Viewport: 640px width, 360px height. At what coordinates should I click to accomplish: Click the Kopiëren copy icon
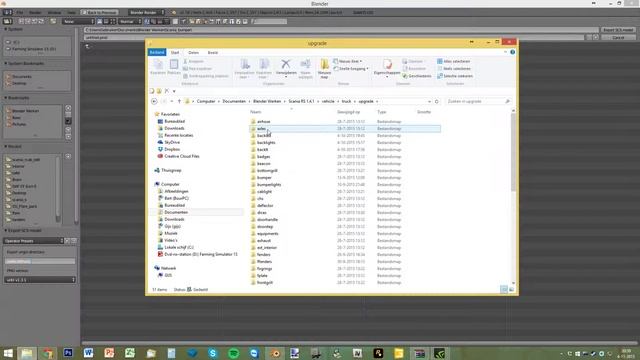[158, 64]
